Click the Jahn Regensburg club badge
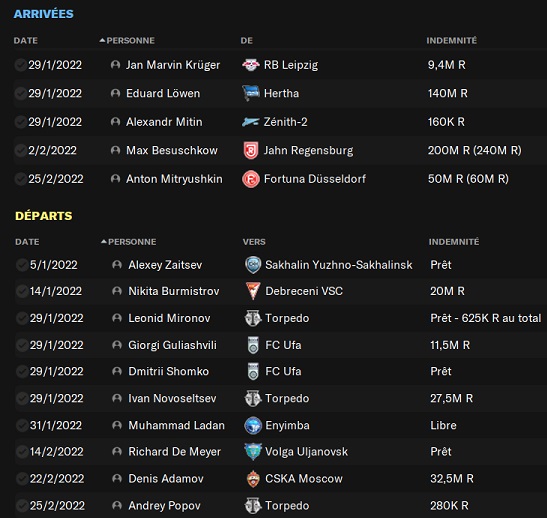 point(251,151)
